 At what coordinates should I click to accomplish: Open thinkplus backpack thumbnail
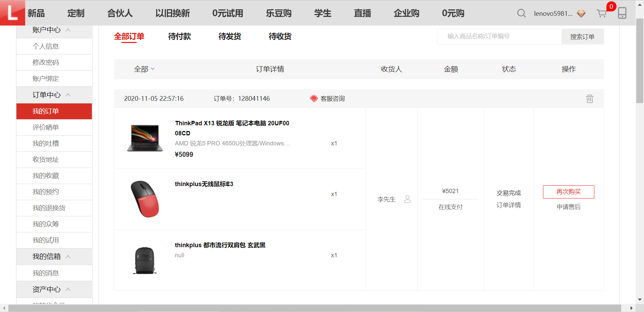click(145, 260)
